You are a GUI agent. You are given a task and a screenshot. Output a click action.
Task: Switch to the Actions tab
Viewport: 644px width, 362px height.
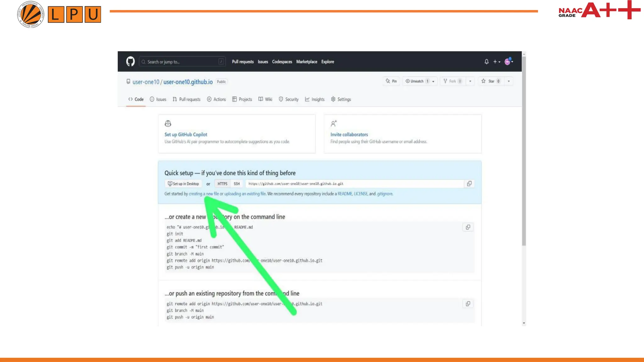tap(216, 99)
